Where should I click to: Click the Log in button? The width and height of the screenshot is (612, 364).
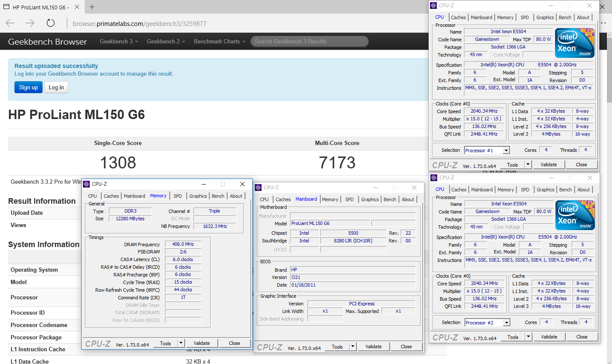point(56,87)
